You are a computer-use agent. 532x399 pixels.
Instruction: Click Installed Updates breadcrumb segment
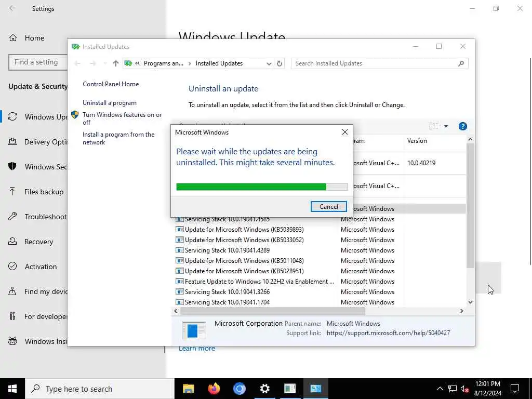click(x=219, y=63)
